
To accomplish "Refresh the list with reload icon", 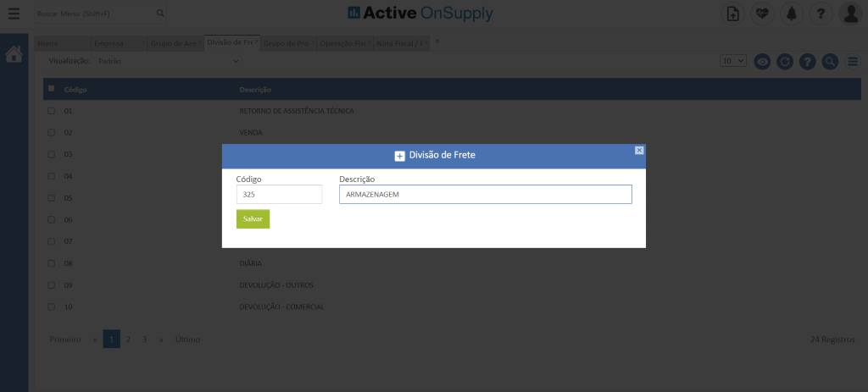I will [x=785, y=61].
